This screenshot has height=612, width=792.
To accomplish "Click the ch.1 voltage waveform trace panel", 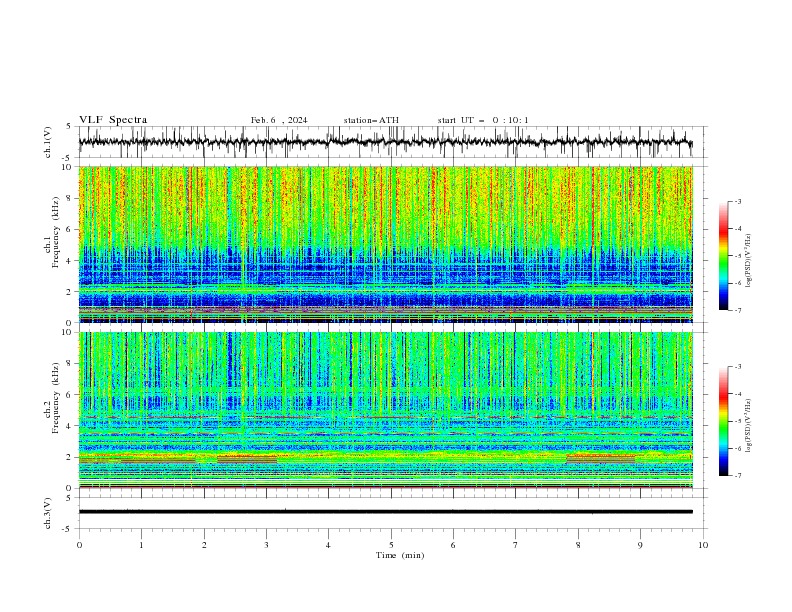I will pos(393,142).
